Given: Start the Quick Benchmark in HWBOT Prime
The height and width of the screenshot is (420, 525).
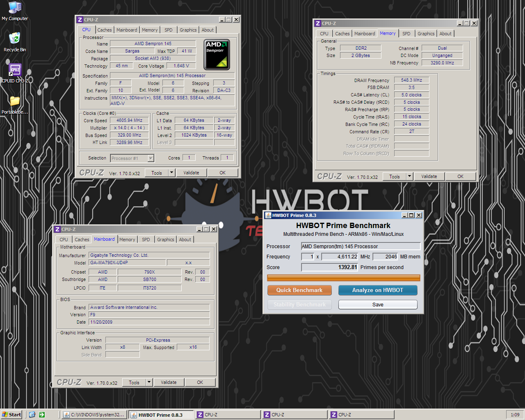Looking at the screenshot, I should pyautogui.click(x=299, y=290).
